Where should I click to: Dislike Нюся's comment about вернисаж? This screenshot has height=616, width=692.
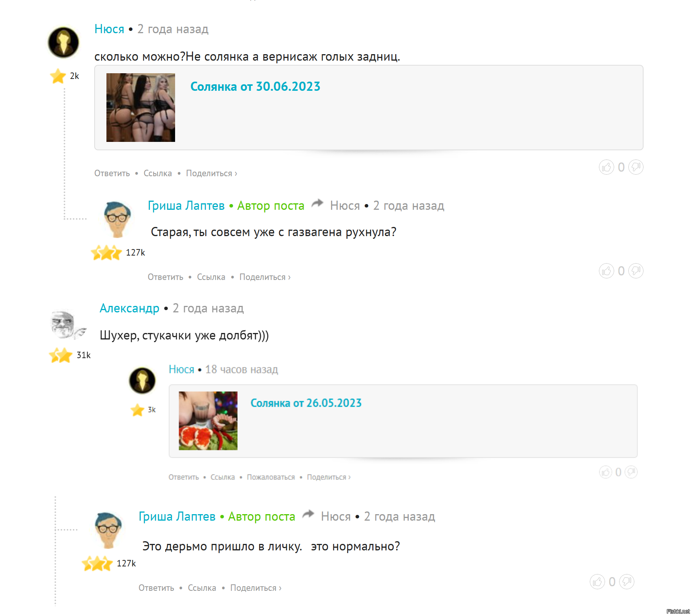click(636, 167)
